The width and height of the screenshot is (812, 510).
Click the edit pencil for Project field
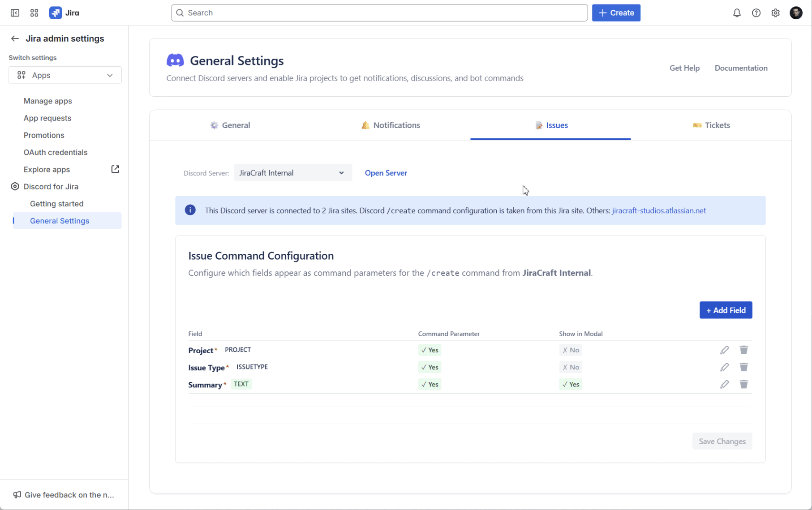pos(724,350)
